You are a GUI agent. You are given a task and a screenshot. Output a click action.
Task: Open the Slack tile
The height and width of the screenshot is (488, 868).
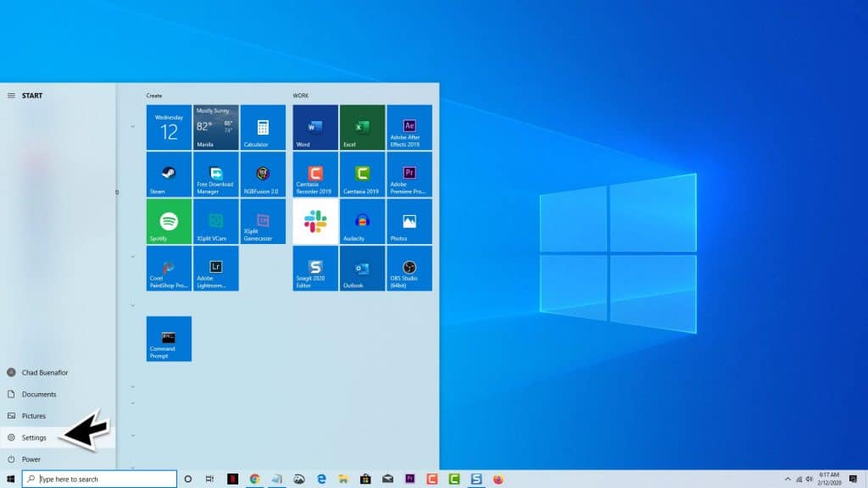pyautogui.click(x=314, y=222)
